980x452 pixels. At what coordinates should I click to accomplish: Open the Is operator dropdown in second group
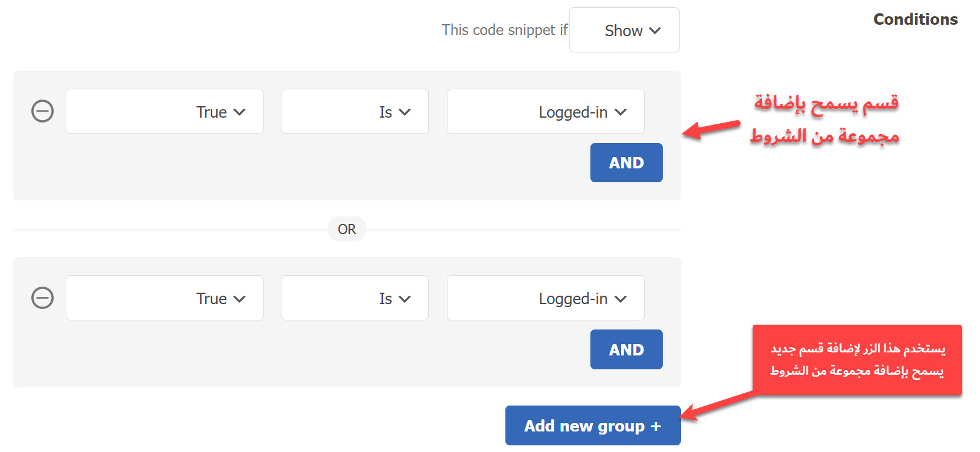tap(355, 298)
